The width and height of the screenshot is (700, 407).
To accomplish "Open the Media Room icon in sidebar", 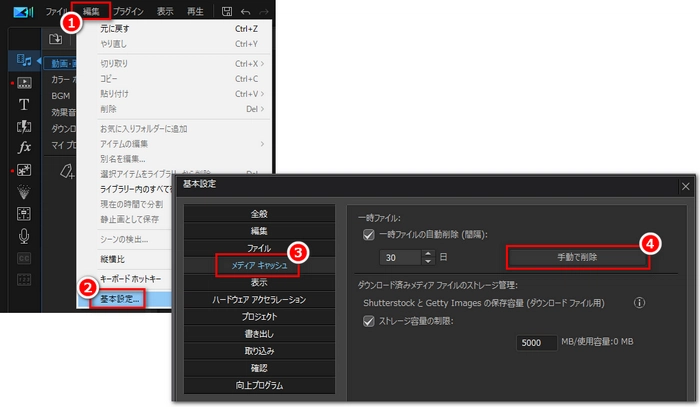I will (x=24, y=60).
